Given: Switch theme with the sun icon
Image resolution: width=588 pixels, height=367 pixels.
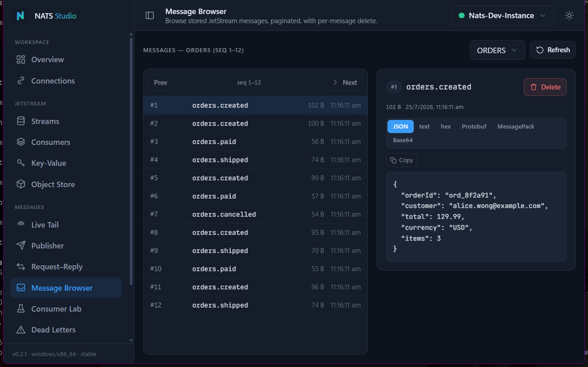Looking at the screenshot, I should (569, 15).
